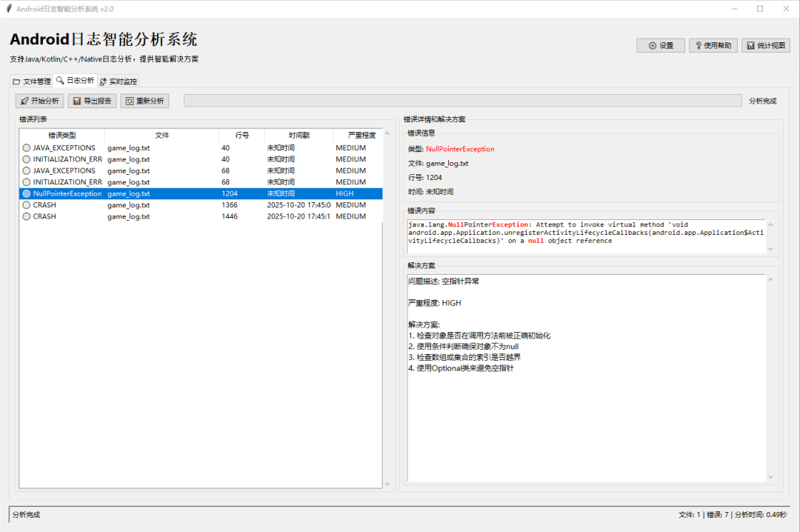Click '问题描述: 空指针异常' line

click(444, 282)
